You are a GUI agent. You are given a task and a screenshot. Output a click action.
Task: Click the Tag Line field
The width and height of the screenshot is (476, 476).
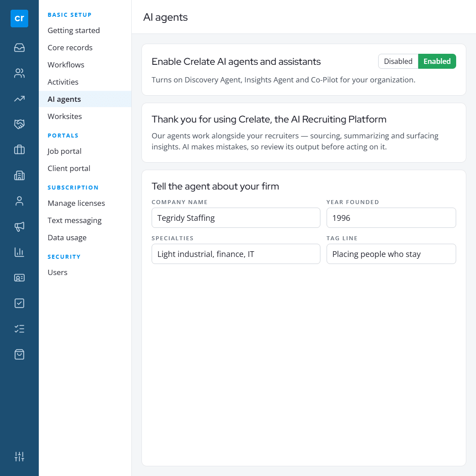pyautogui.click(x=391, y=254)
